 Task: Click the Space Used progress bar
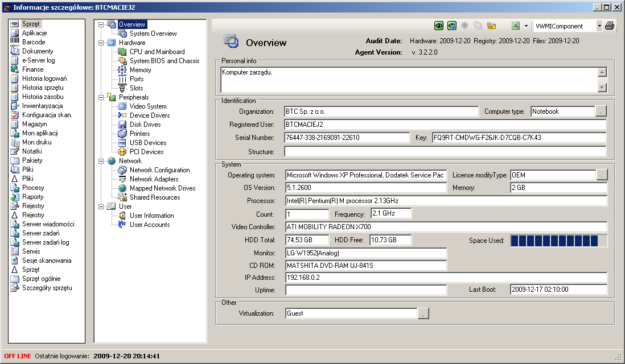559,241
